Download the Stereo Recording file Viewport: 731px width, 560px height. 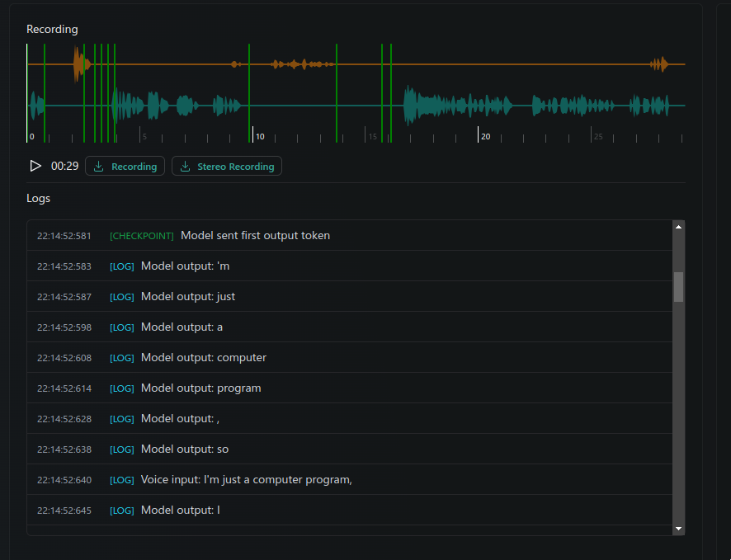227,167
